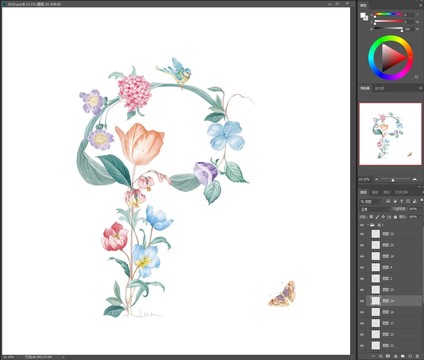Switch to the History (历史记录) tab

(x=401, y=192)
